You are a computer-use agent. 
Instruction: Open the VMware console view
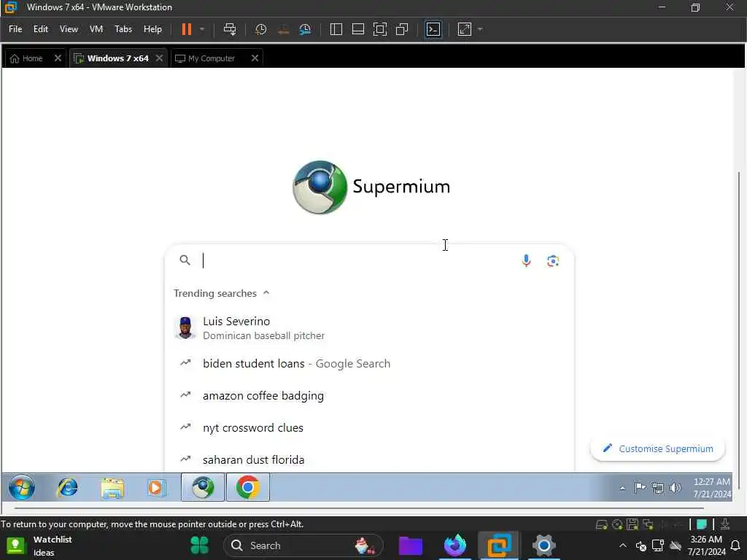click(x=433, y=29)
